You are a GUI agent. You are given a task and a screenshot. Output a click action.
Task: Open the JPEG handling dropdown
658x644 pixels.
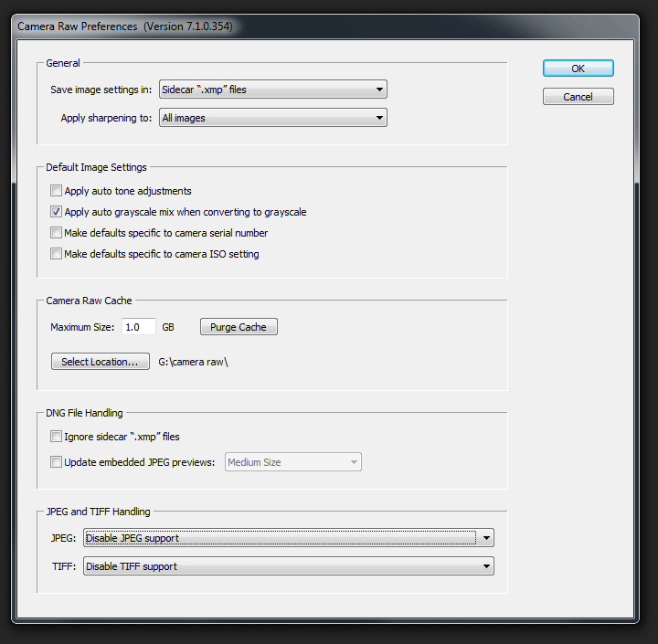[x=288, y=538]
